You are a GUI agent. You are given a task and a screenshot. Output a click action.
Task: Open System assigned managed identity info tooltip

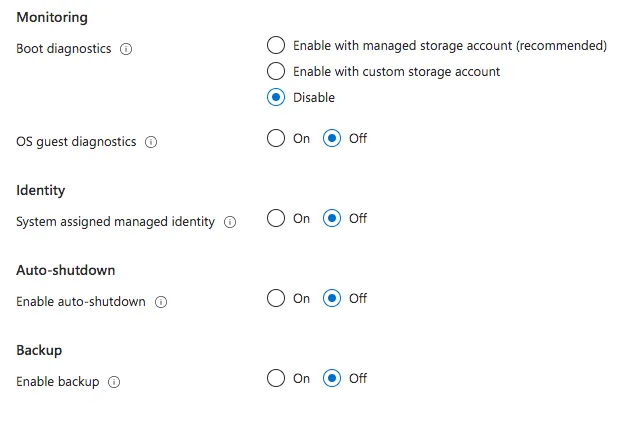[230, 222]
